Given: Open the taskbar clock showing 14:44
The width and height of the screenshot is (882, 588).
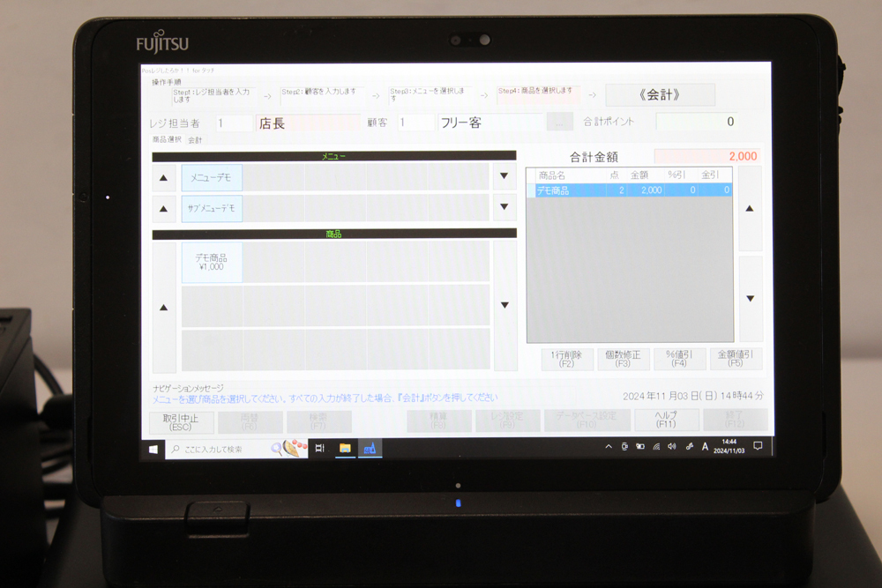Looking at the screenshot, I should 729,446.
